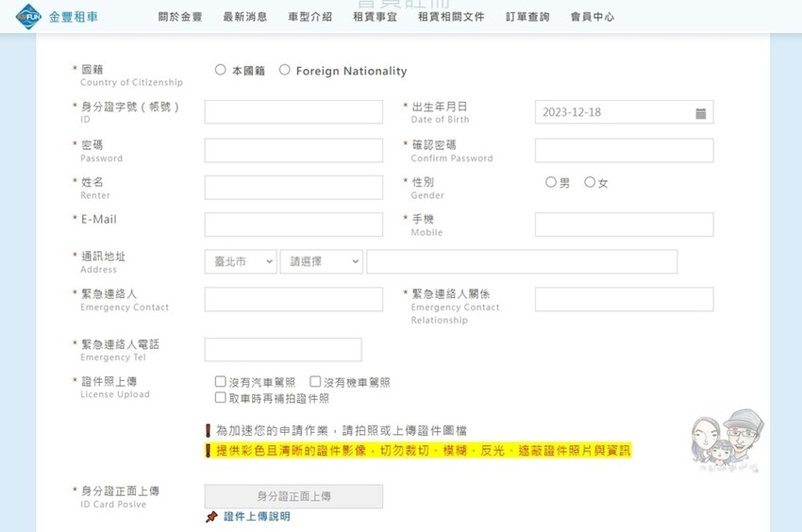Open the 證件上傳說明 link

[257, 517]
